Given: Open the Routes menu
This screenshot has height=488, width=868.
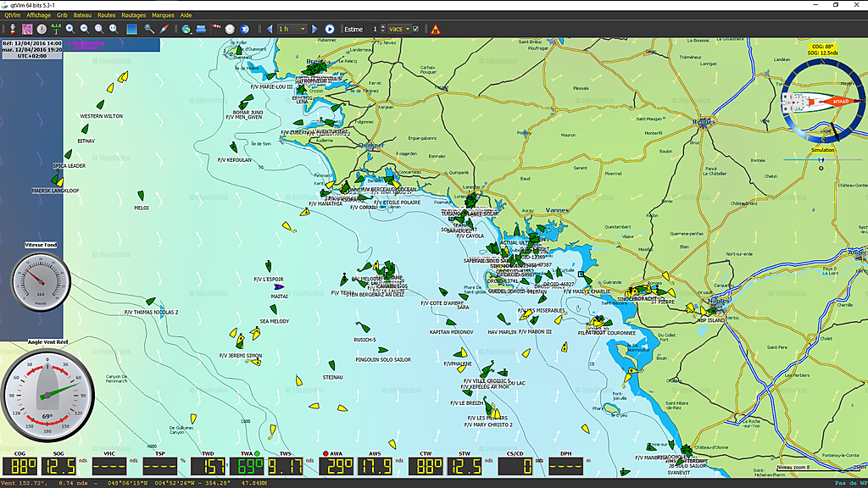Looking at the screenshot, I should coord(106,15).
